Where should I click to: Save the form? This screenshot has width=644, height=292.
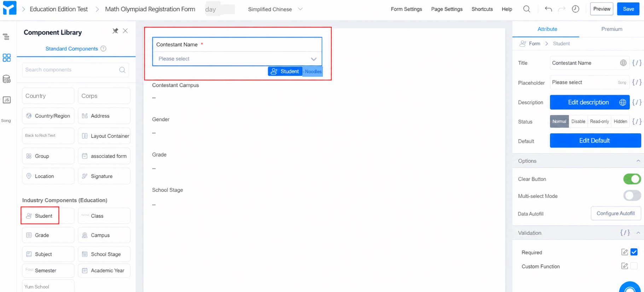pos(628,9)
